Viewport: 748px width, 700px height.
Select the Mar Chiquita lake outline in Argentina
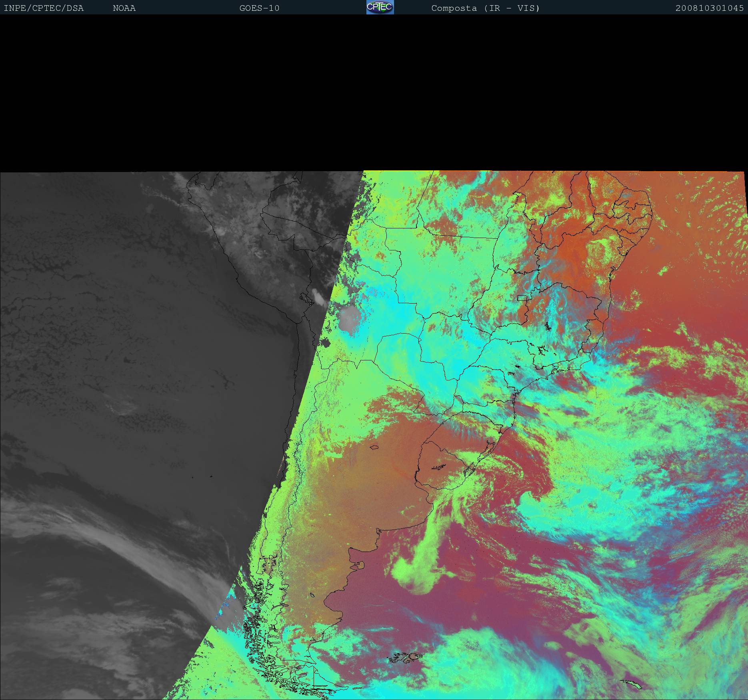[x=374, y=448]
